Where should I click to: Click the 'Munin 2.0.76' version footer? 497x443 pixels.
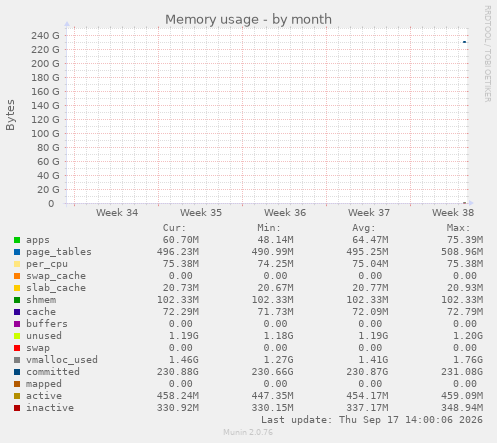click(248, 432)
